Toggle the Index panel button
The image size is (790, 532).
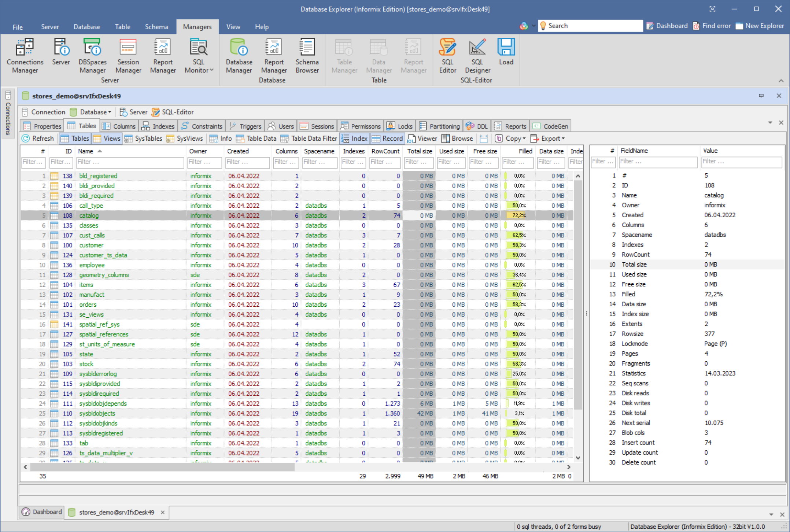pyautogui.click(x=354, y=138)
